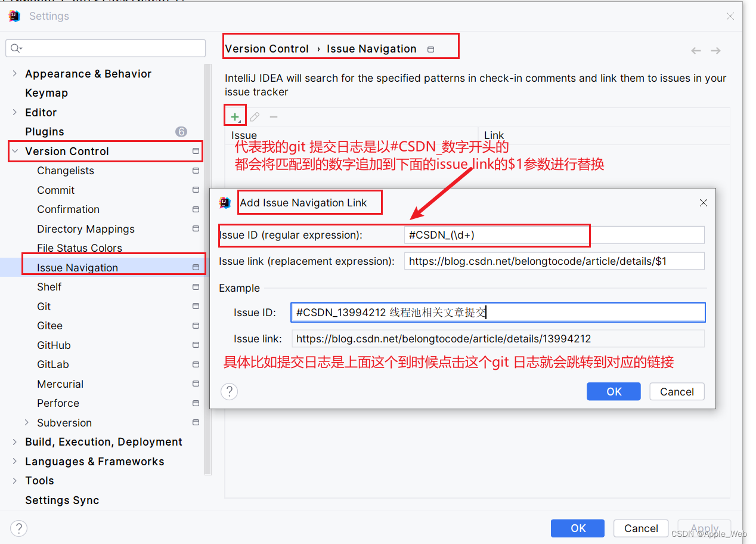Click Version Control in breadcrumb

pos(267,49)
